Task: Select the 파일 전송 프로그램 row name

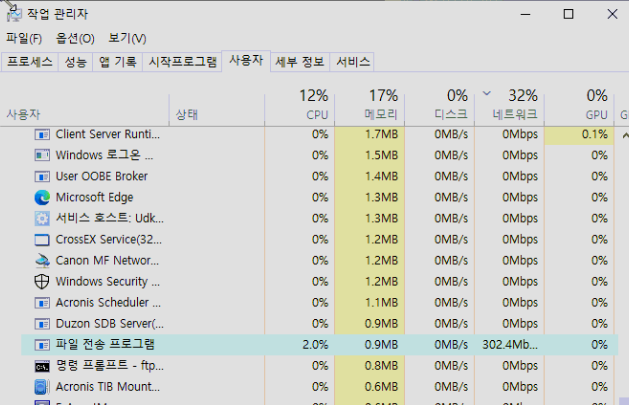Action: [105, 345]
